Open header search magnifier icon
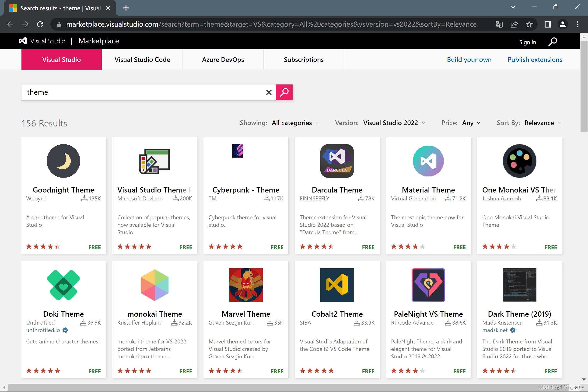 [x=553, y=42]
